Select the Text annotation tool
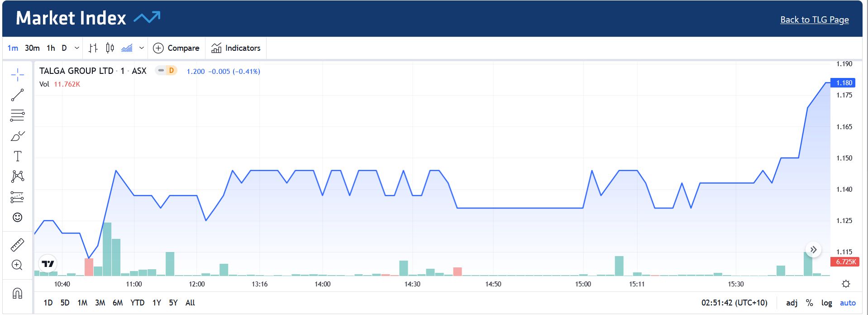The width and height of the screenshot is (868, 315). pyautogui.click(x=17, y=156)
